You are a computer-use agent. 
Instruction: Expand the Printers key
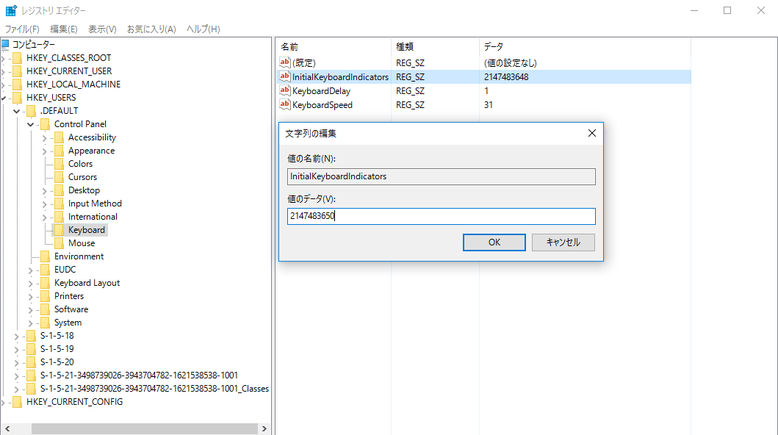[x=31, y=297]
